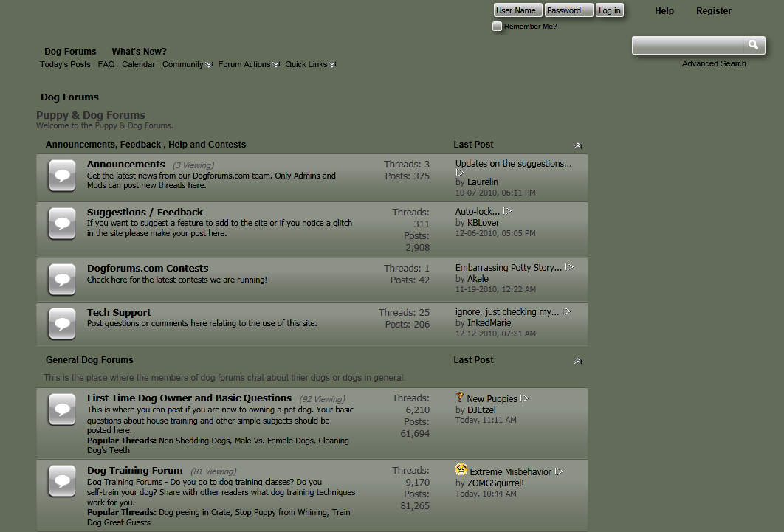784x532 pixels.
Task: Open the Community dropdown menu
Action: tap(187, 64)
